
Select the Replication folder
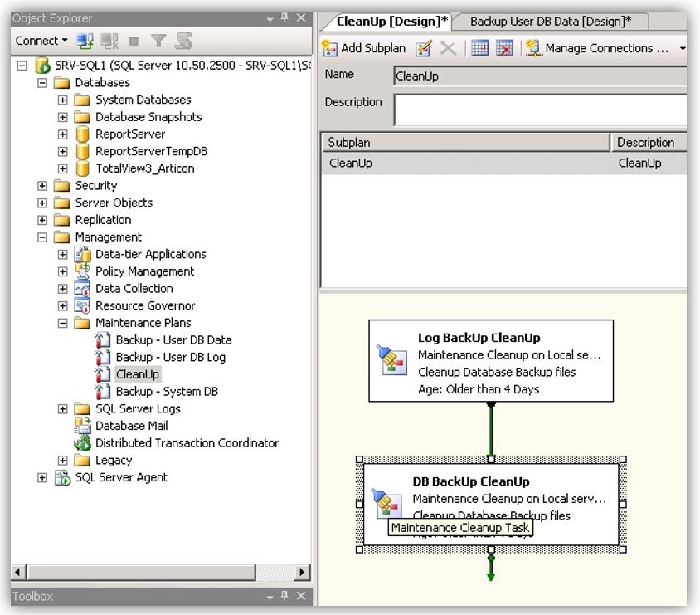click(103, 220)
